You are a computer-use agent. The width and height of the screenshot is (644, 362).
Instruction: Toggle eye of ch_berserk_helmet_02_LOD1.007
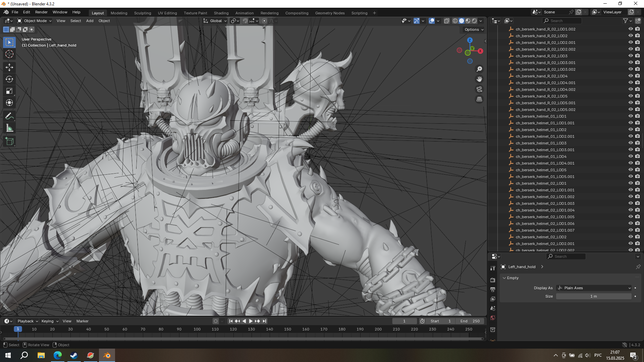[x=631, y=230]
